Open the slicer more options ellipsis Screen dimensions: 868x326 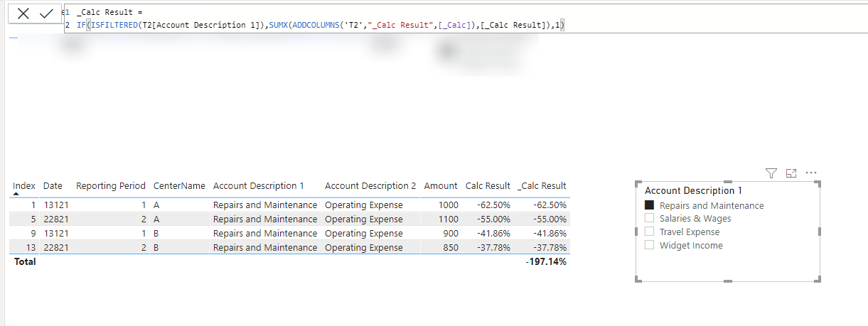[811, 173]
